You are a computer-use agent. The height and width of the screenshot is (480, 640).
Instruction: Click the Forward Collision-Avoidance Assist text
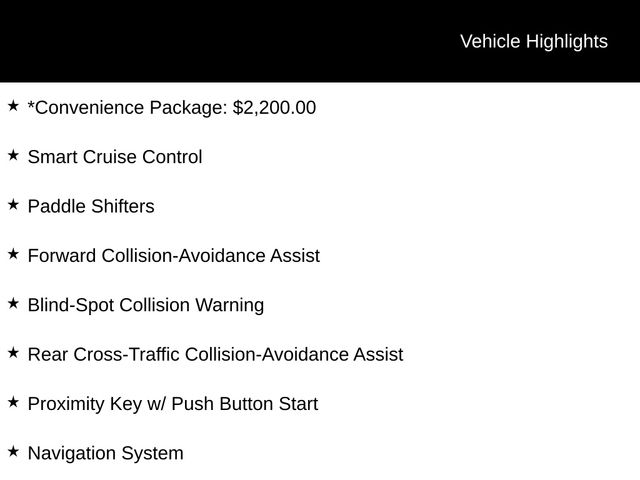(x=174, y=256)
